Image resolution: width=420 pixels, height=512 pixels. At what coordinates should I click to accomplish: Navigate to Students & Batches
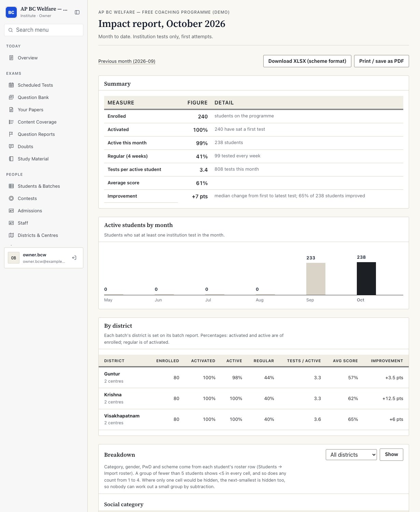(x=44, y=186)
